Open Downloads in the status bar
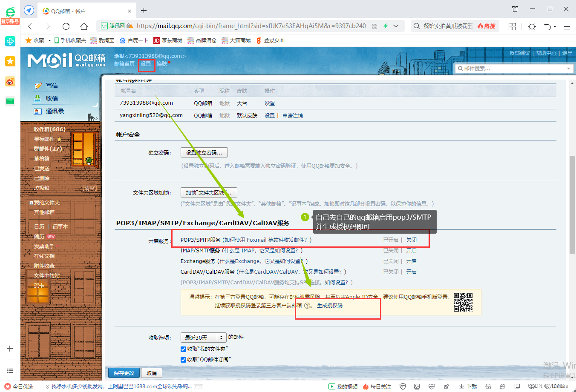Viewport: 576px width, 392px height. pos(468,386)
